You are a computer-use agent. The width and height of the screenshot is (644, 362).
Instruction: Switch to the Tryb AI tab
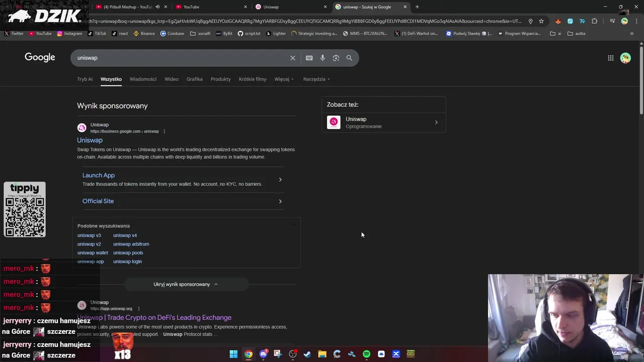[85, 79]
